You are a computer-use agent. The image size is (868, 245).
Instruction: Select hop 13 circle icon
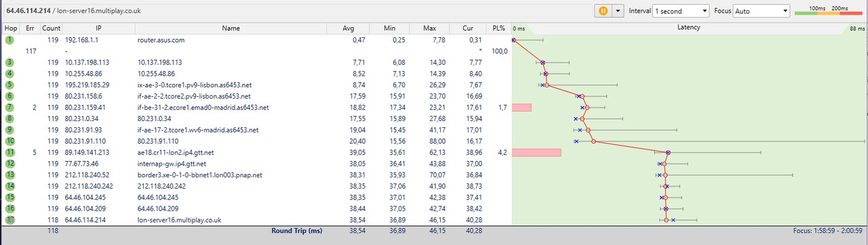coord(9,175)
